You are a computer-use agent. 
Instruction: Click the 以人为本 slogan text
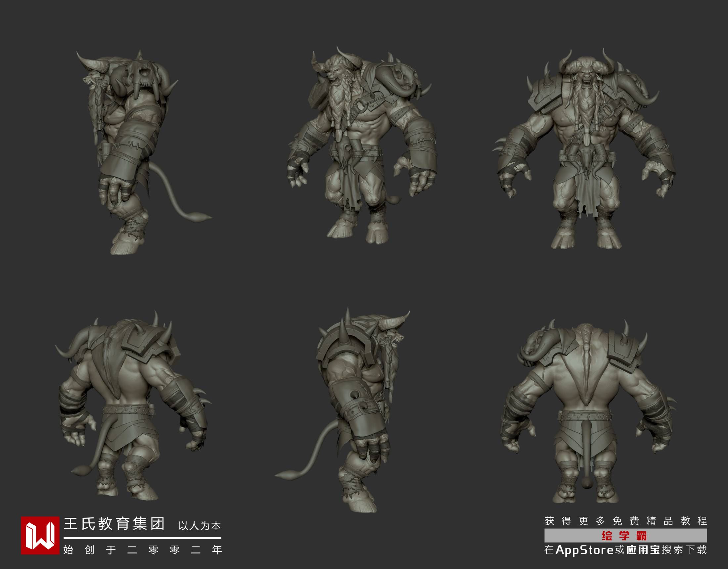click(200, 526)
